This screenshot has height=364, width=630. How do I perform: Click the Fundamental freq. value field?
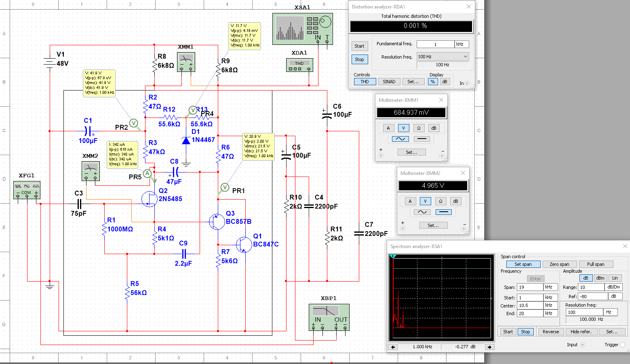tap(436, 44)
